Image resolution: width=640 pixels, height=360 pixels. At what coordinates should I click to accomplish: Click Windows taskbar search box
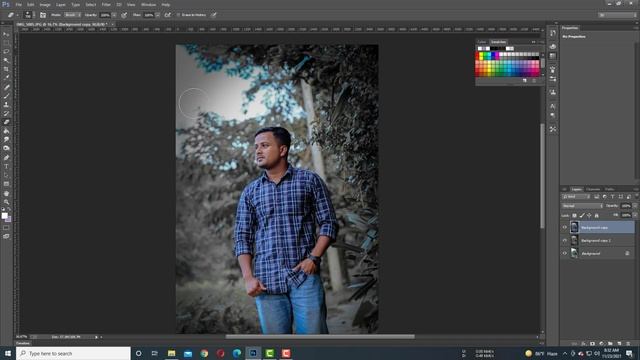[x=73, y=353]
